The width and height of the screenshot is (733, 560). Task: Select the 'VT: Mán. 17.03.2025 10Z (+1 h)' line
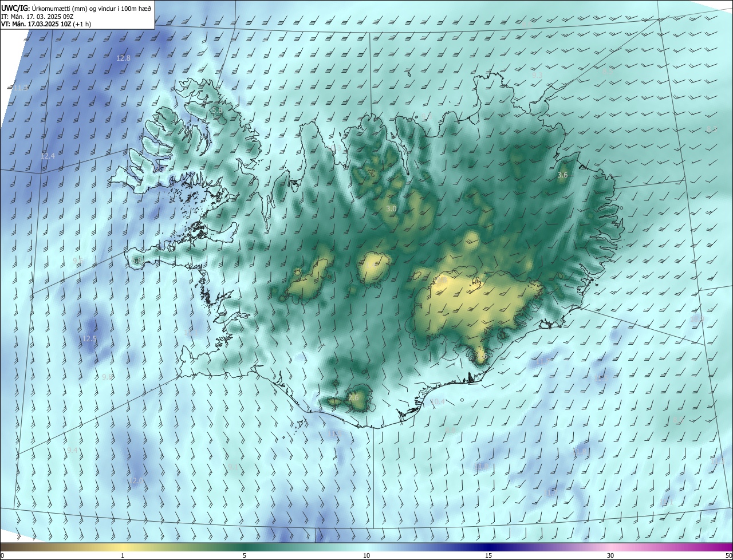pyautogui.click(x=46, y=24)
